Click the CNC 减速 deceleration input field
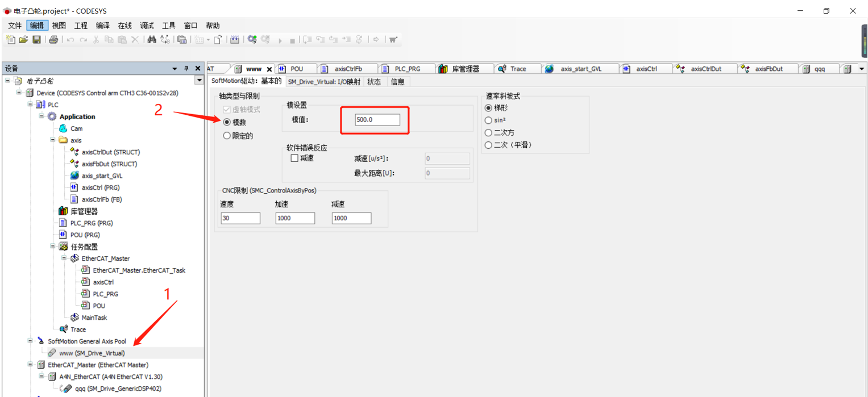 (351, 218)
